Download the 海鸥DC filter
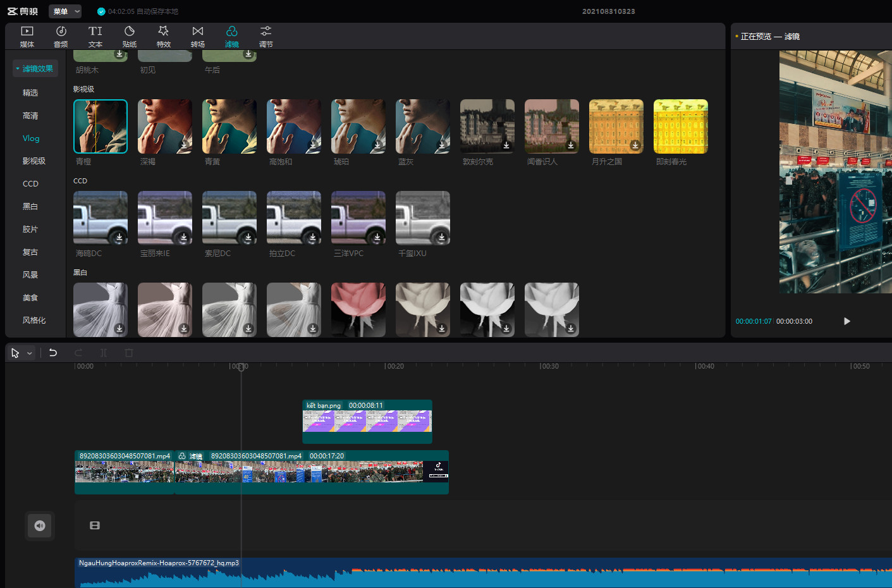The width and height of the screenshot is (892, 588). click(x=119, y=236)
